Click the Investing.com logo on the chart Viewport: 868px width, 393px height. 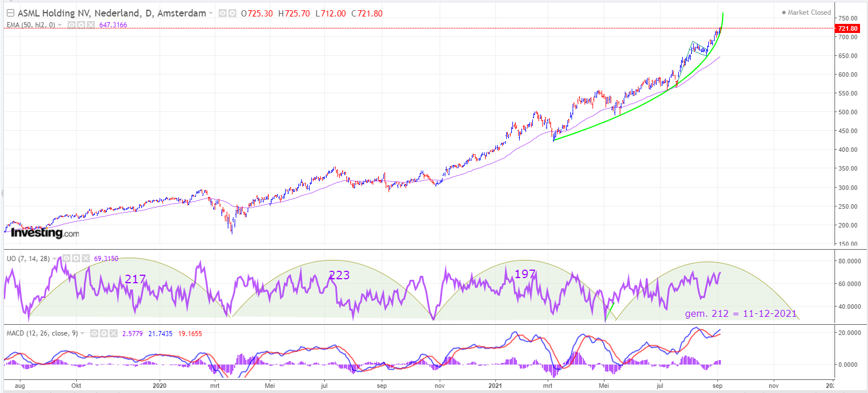45,233
